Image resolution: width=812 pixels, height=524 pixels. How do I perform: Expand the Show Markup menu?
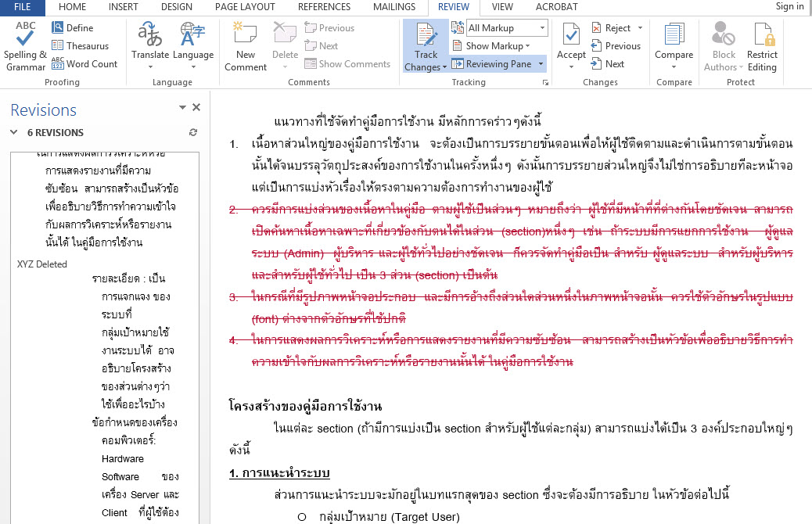(x=498, y=46)
